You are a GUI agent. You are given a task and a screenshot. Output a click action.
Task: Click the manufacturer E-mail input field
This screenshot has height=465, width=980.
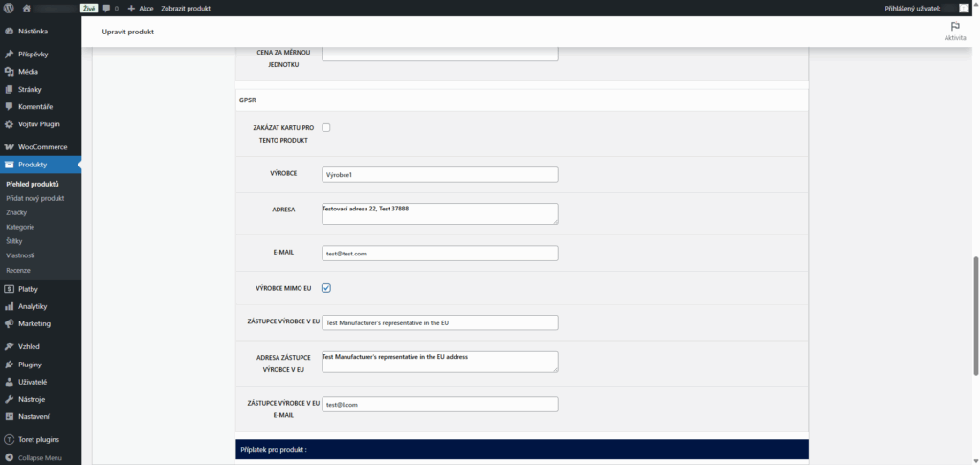click(440, 254)
